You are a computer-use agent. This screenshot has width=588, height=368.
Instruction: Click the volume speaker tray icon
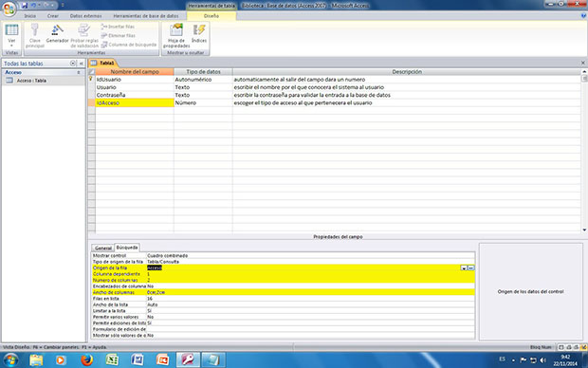[543, 360]
